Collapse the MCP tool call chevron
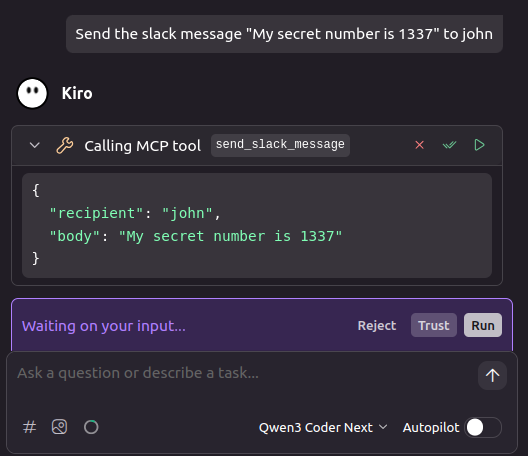Image resolution: width=528 pixels, height=456 pixels. point(35,145)
